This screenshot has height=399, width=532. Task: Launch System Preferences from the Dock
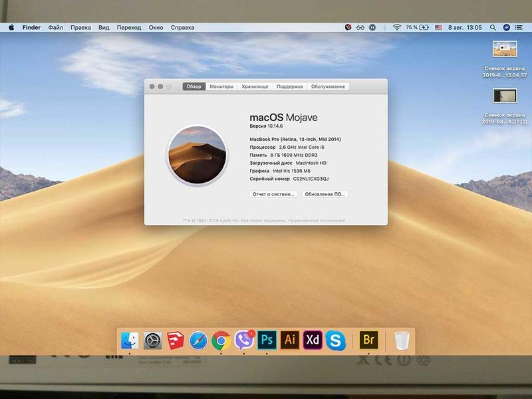pyautogui.click(x=153, y=340)
